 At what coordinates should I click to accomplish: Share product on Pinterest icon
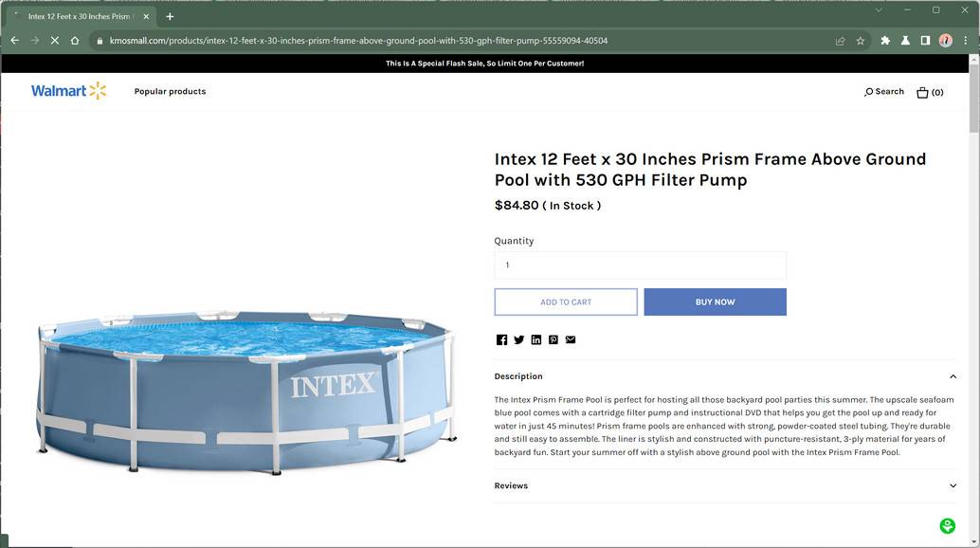pos(554,340)
